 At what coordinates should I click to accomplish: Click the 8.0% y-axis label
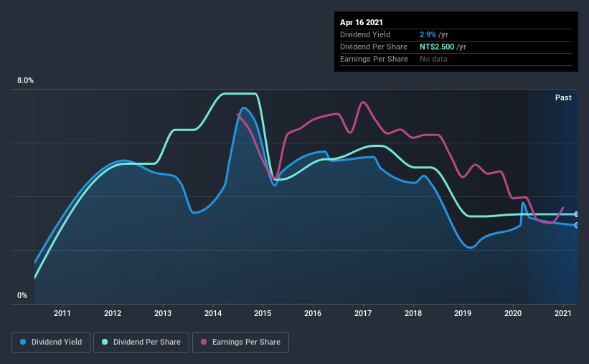pyautogui.click(x=25, y=80)
